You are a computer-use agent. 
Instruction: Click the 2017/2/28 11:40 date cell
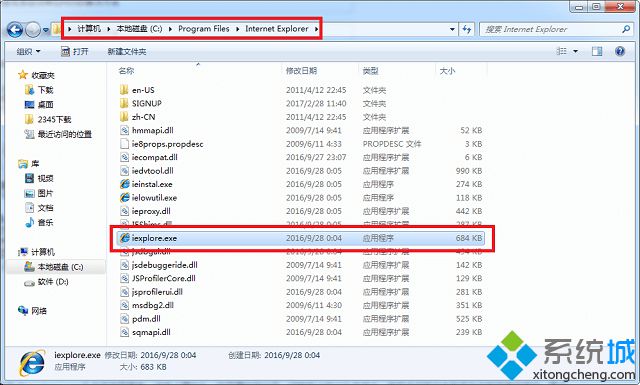316,103
